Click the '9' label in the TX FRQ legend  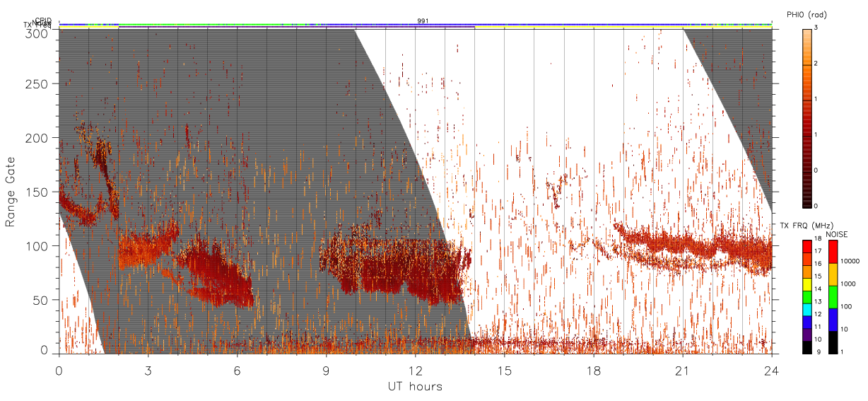[819, 351]
